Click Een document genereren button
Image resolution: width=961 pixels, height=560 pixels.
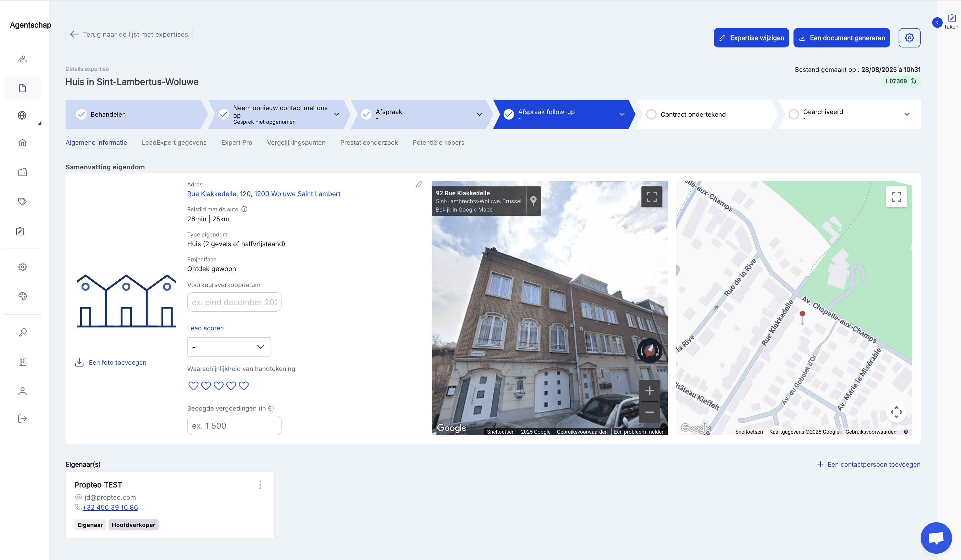click(x=842, y=38)
